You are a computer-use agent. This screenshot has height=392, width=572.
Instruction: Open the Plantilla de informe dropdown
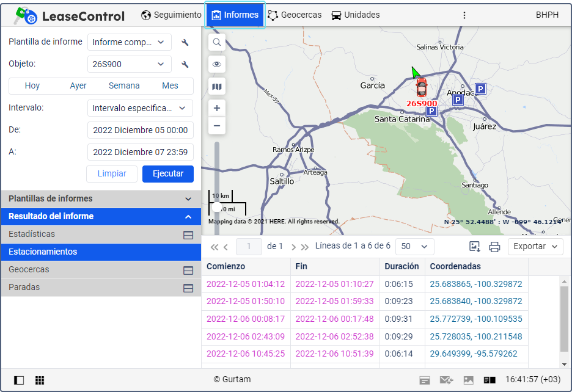[x=129, y=42]
